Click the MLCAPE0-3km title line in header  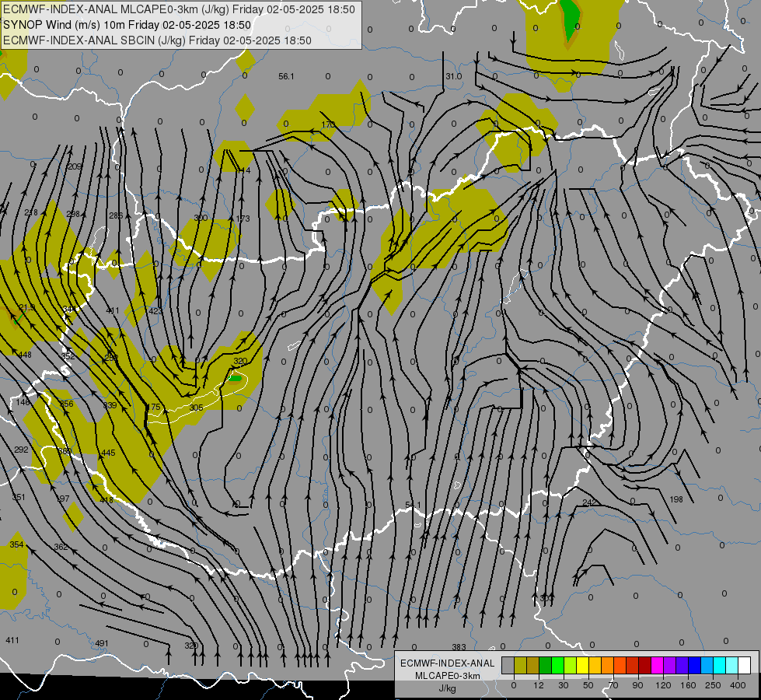tap(179, 9)
